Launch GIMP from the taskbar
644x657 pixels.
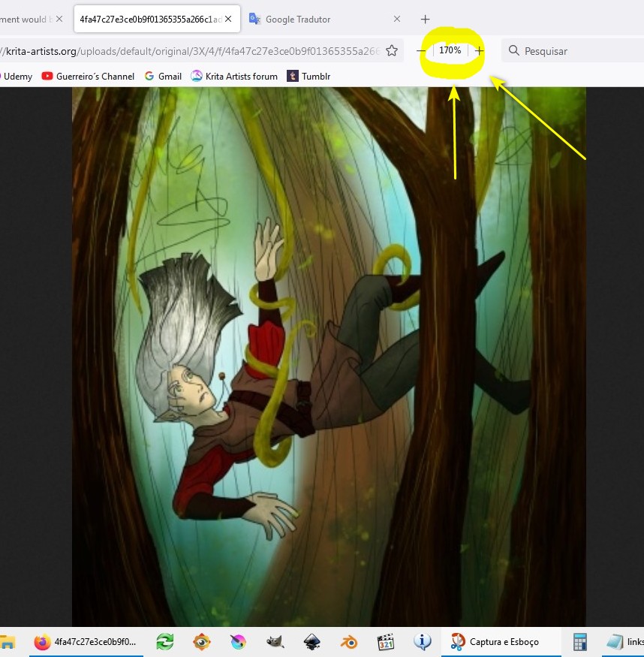pyautogui.click(x=275, y=642)
